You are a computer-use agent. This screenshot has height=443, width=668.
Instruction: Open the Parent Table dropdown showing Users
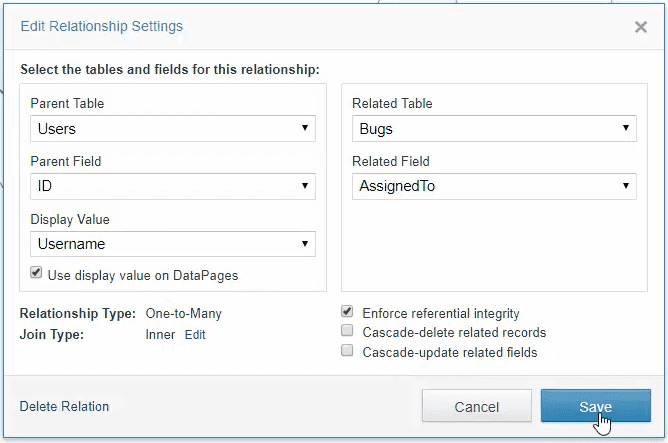pyautogui.click(x=173, y=129)
